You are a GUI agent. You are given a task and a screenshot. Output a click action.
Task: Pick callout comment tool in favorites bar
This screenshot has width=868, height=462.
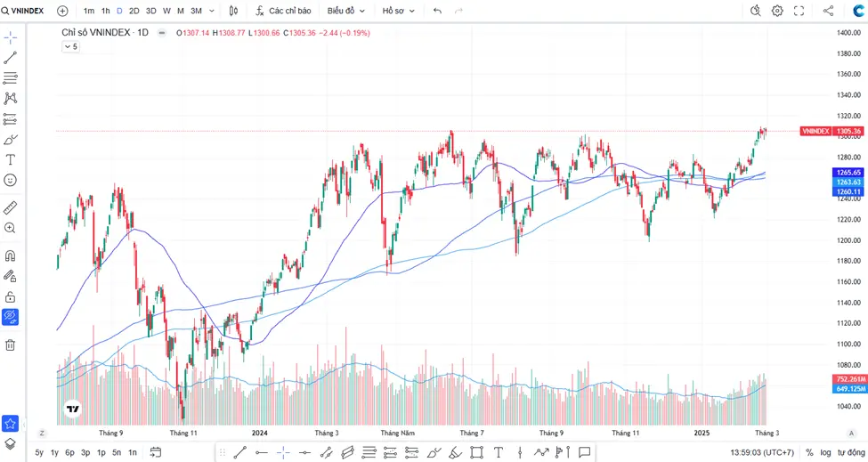(x=584, y=452)
